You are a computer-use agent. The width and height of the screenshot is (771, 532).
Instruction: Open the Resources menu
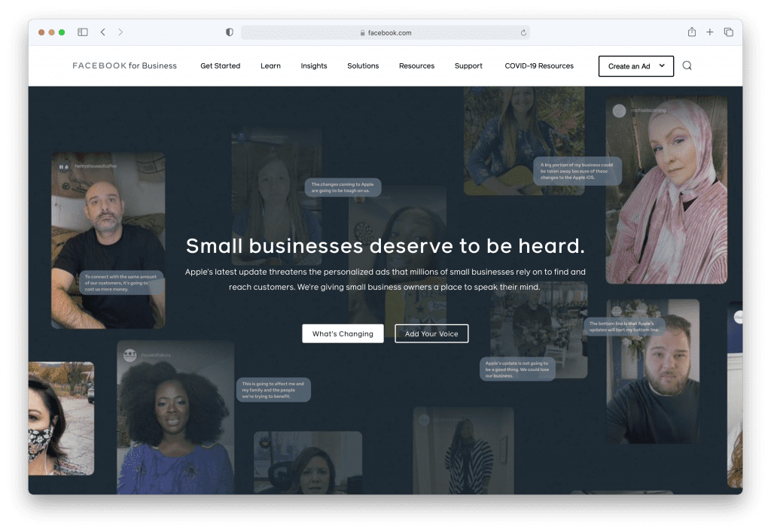tap(416, 65)
